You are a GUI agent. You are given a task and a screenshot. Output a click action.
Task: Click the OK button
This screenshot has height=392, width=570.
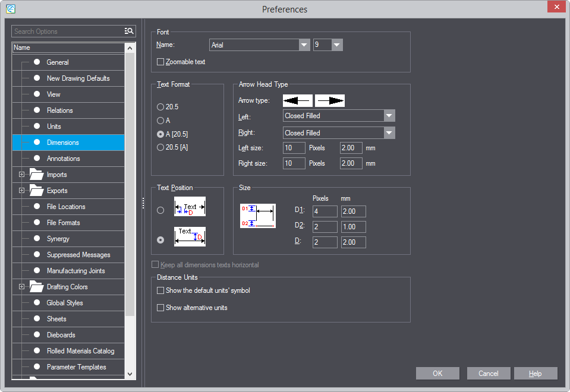click(x=437, y=374)
